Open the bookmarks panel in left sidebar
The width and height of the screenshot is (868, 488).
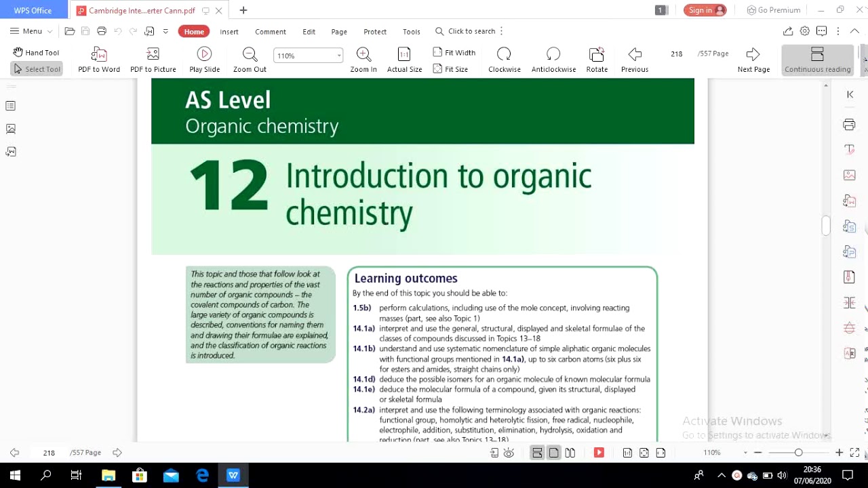click(x=10, y=106)
